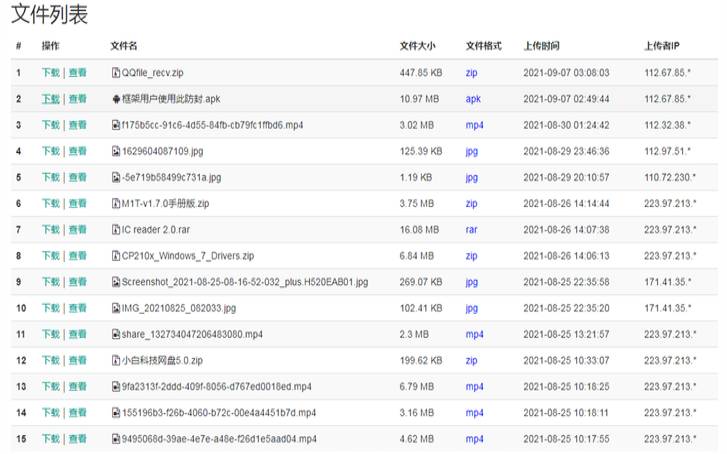Click the zip format link in row 1
The image size is (727, 454).
click(x=472, y=73)
